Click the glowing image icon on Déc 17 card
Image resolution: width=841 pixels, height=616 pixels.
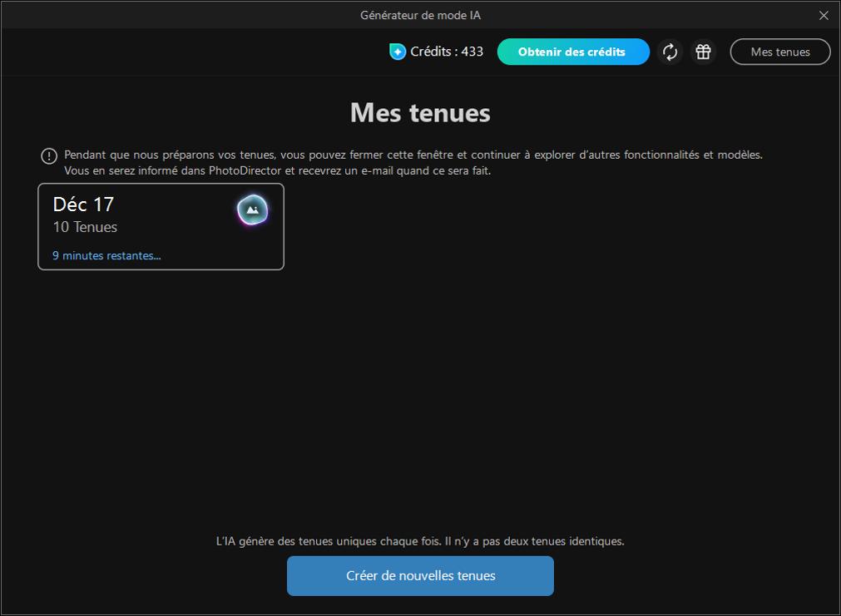(x=251, y=209)
